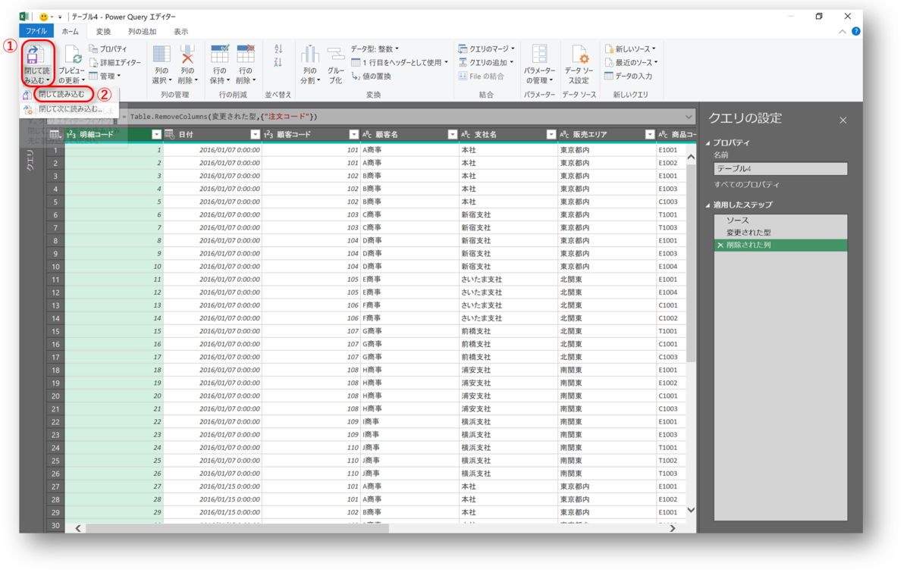Click the 行の保持 icon
The height and width of the screenshot is (588, 910).
[x=220, y=54]
